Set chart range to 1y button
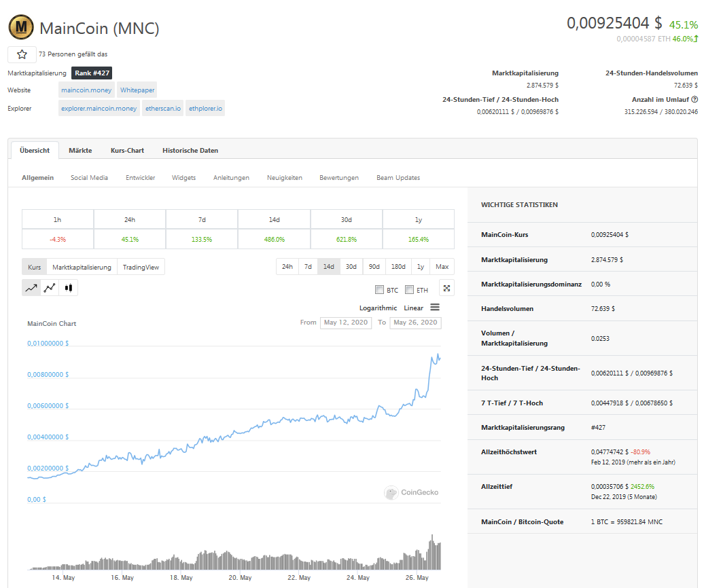The image size is (704, 588). (x=421, y=266)
